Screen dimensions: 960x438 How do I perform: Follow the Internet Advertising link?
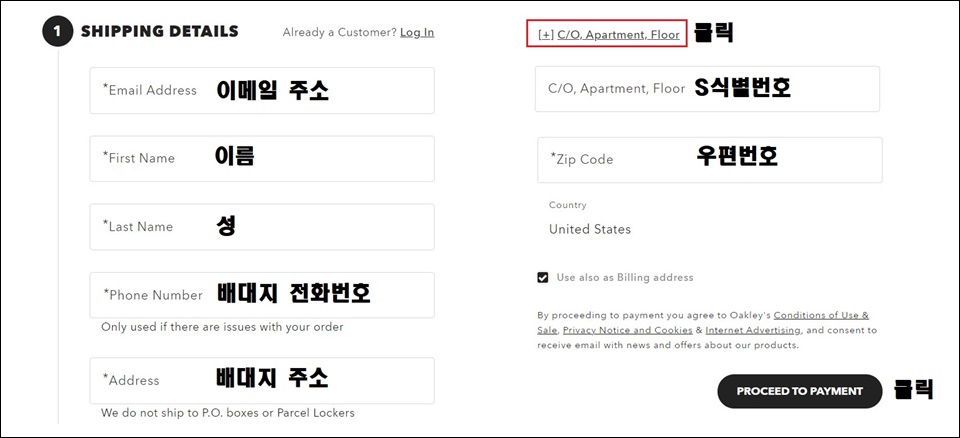(x=753, y=330)
